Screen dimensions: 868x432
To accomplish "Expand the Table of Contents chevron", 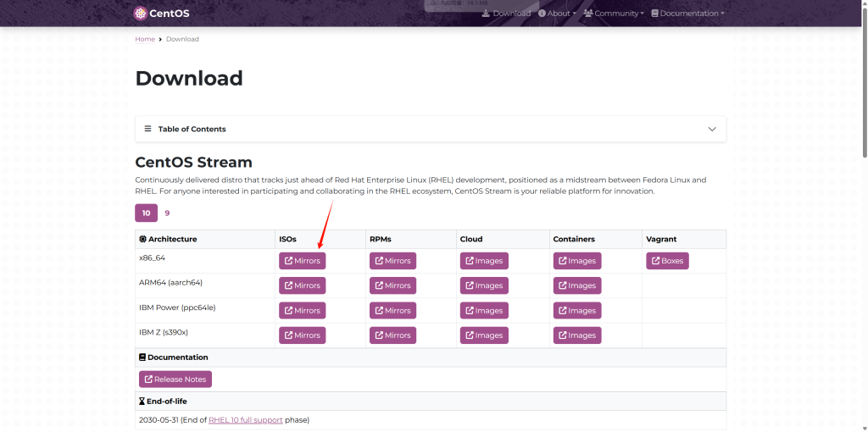I will pyautogui.click(x=712, y=129).
